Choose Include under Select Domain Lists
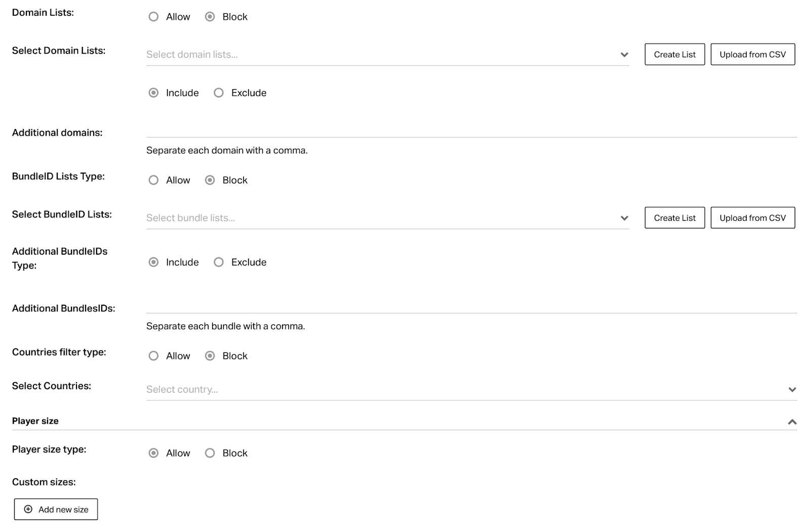810x532 pixels. [153, 93]
